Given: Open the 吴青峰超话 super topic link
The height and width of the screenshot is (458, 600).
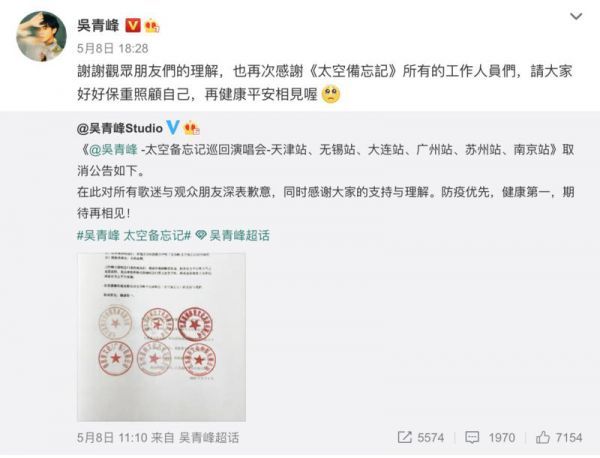Looking at the screenshot, I should pos(240,235).
